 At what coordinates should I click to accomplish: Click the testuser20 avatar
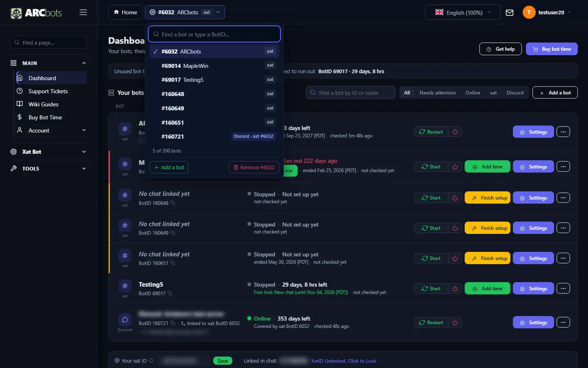(x=529, y=12)
